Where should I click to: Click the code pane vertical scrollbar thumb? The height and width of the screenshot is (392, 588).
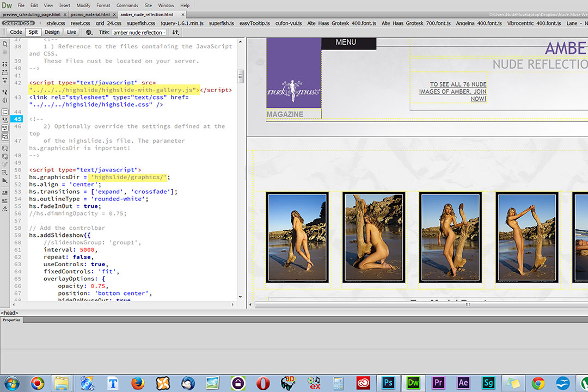click(241, 76)
